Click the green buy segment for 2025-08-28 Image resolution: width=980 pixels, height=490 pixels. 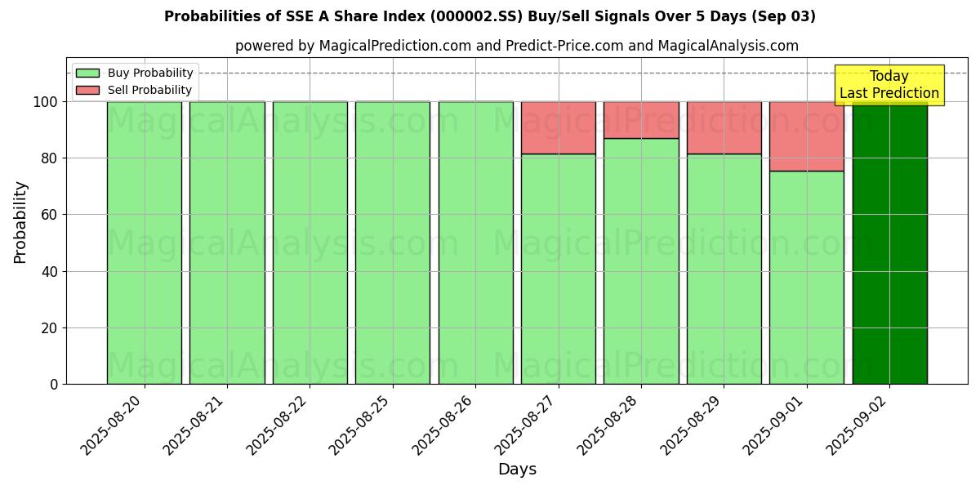(x=641, y=261)
